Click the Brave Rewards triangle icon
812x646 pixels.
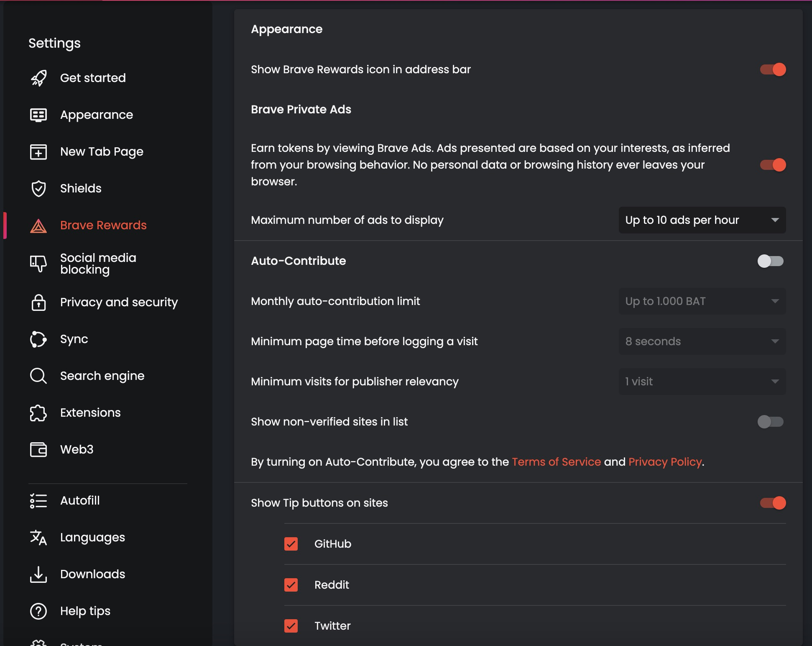[x=38, y=225]
